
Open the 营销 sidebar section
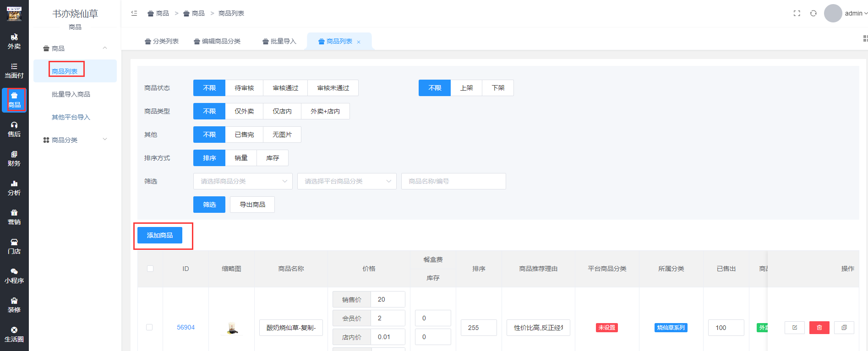pyautogui.click(x=14, y=217)
